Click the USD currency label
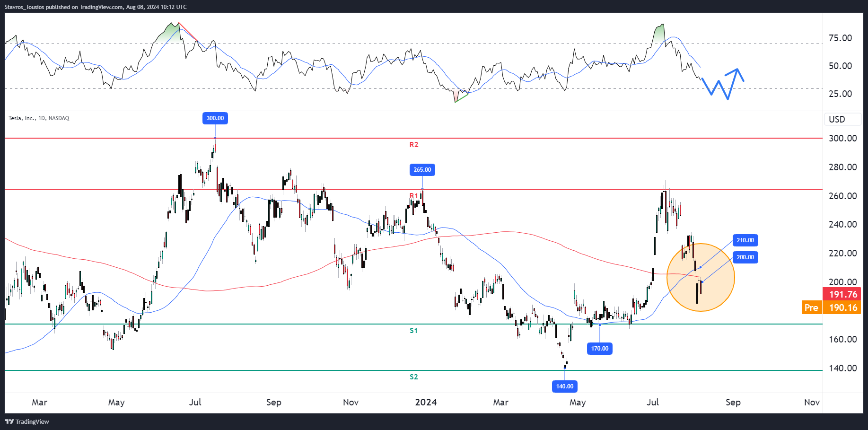The image size is (868, 430). (837, 119)
